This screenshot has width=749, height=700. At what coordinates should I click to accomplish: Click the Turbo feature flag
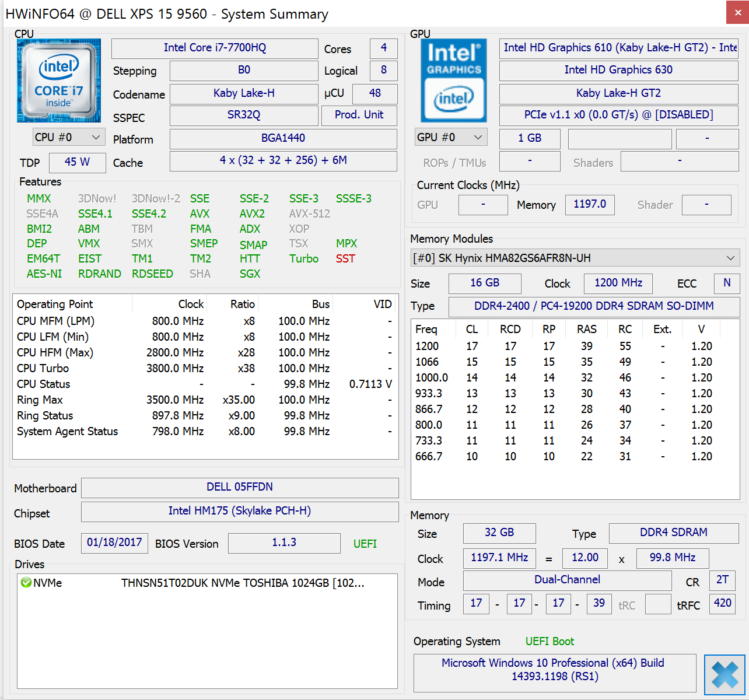[304, 258]
